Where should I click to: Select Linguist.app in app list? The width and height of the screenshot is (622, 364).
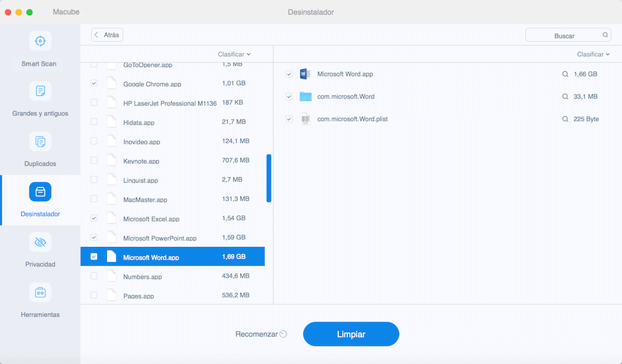point(140,180)
